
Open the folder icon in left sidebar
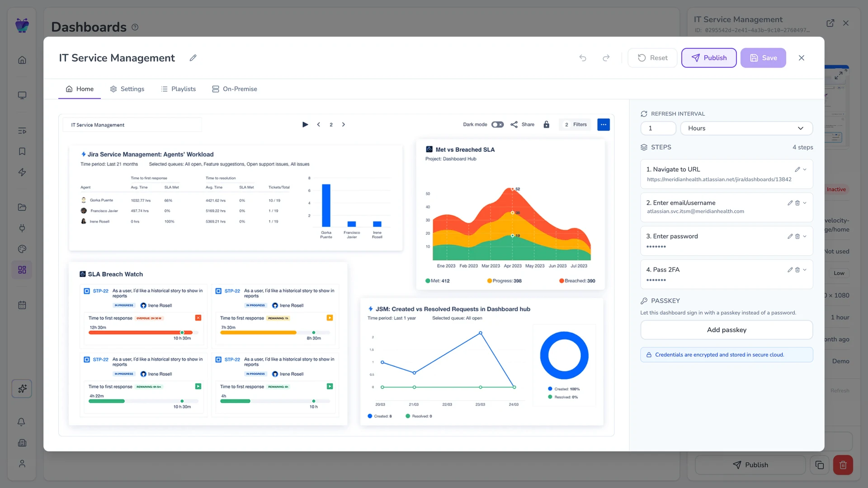pos(22,207)
